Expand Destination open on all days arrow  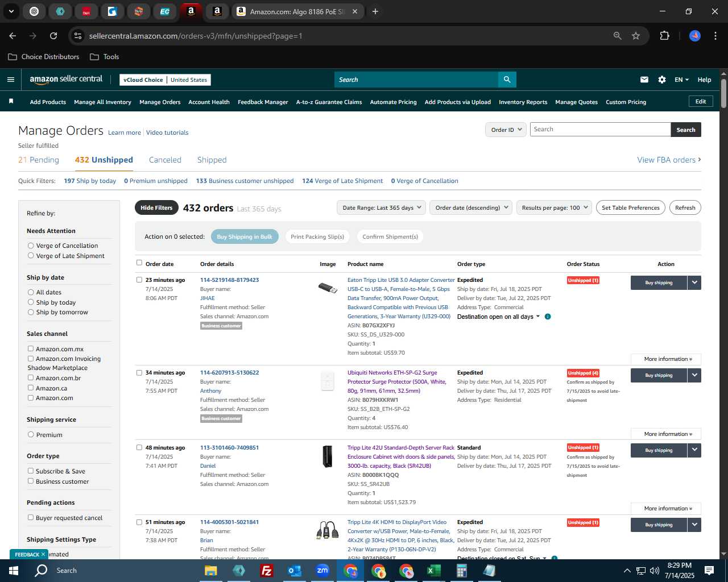[x=538, y=317]
